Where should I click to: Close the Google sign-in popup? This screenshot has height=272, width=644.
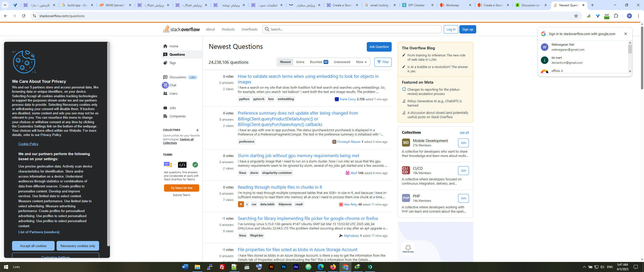[626, 34]
